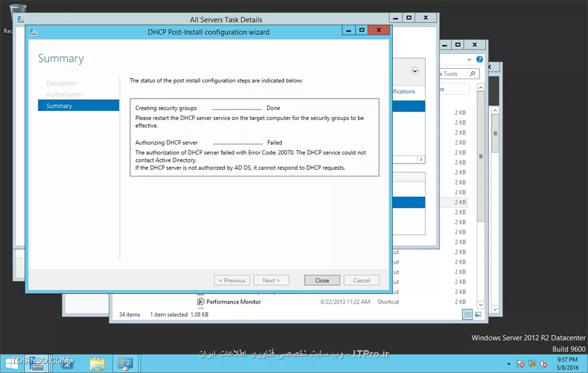Close the Explorer window behind the wizard

(x=475, y=45)
